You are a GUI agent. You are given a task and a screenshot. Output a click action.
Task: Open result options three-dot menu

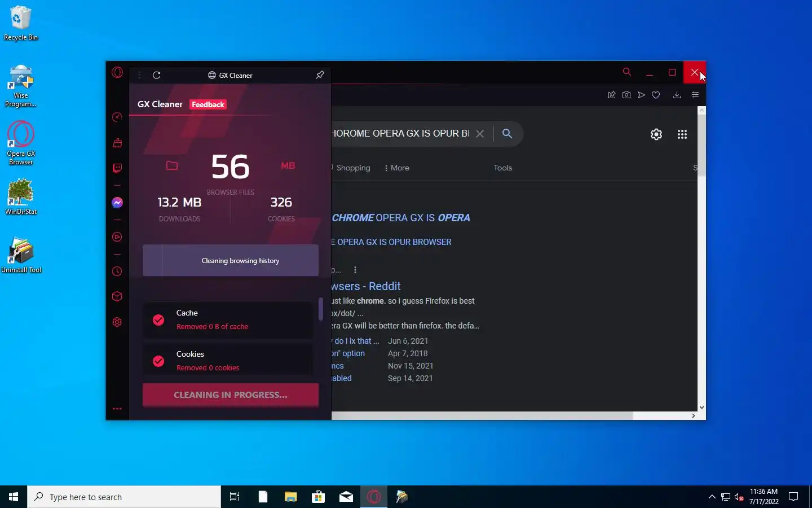click(x=355, y=270)
